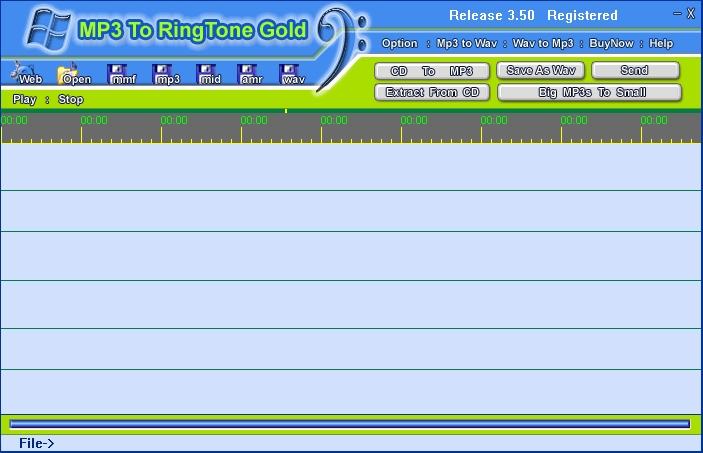The image size is (703, 453).
Task: Click the blue progress bar at bottom
Action: (350, 424)
